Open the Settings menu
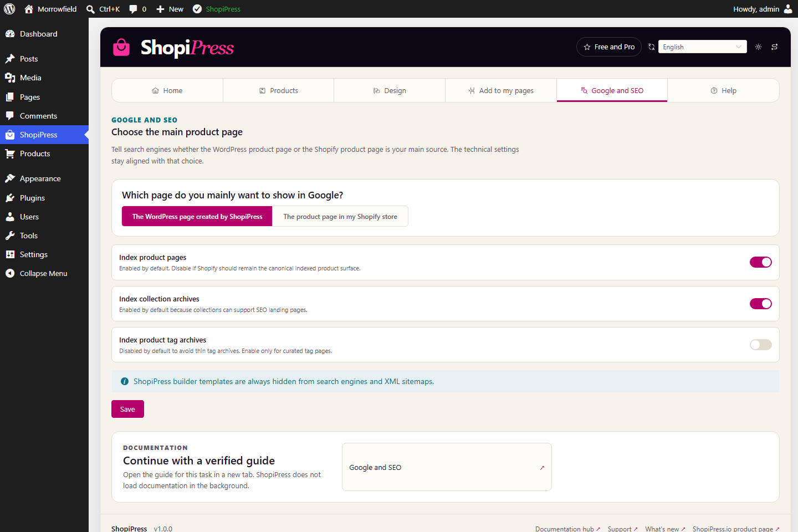 (x=44, y=254)
